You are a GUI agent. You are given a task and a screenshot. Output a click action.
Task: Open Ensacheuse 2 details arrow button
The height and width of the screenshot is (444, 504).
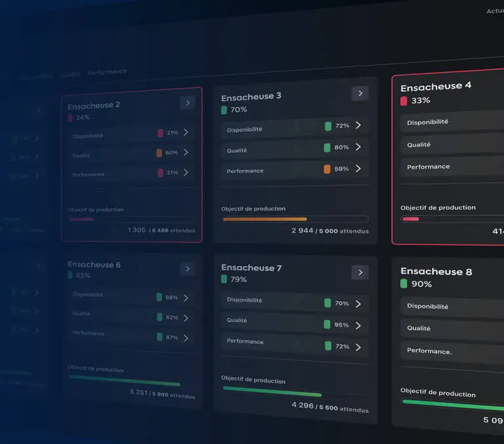tap(188, 103)
